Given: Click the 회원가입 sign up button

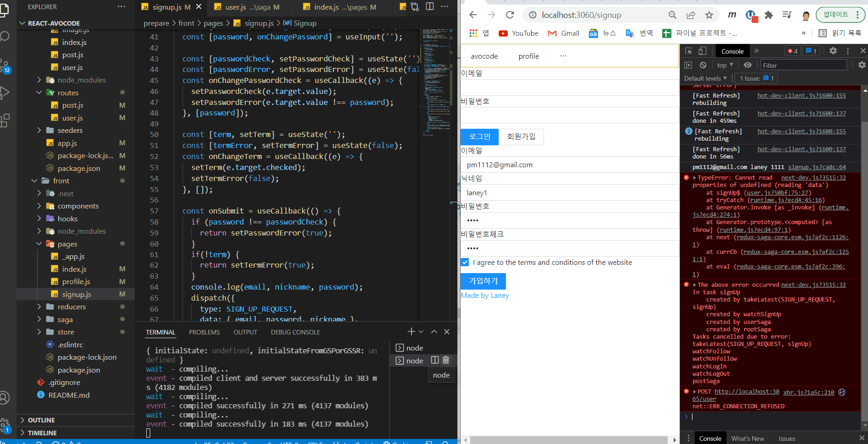Looking at the screenshot, I should pyautogui.click(x=521, y=137).
